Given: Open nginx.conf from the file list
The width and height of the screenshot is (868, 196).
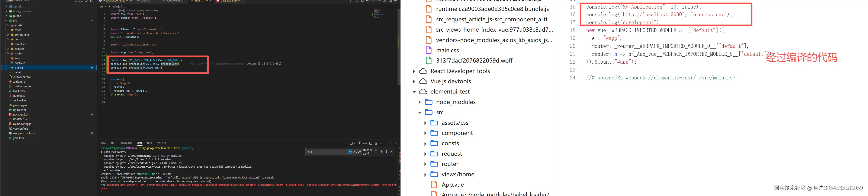Looking at the screenshot, I should [x=20, y=110].
